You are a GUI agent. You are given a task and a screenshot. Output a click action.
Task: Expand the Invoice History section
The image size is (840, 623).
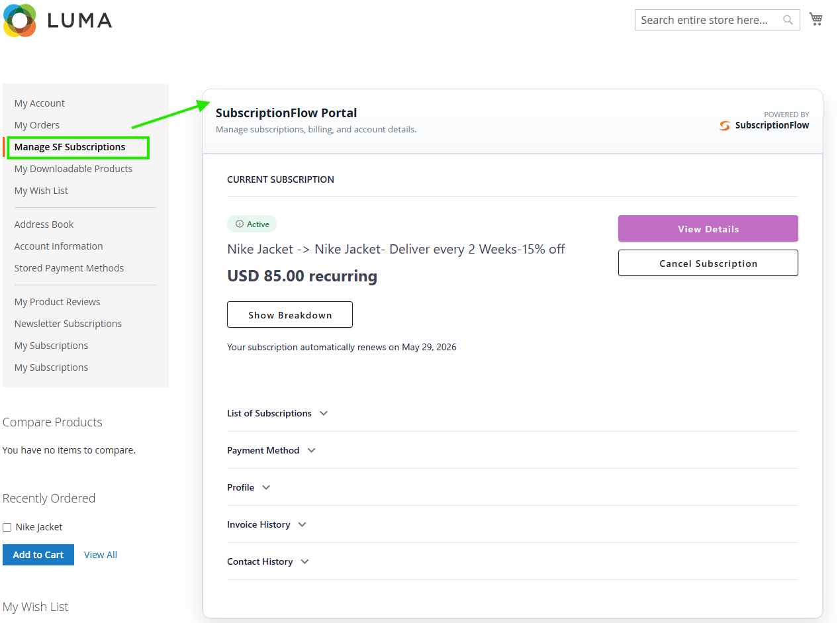tap(267, 524)
